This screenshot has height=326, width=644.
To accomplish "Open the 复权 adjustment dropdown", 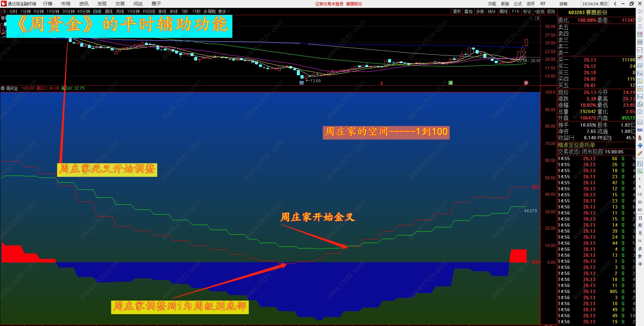I will [457, 11].
